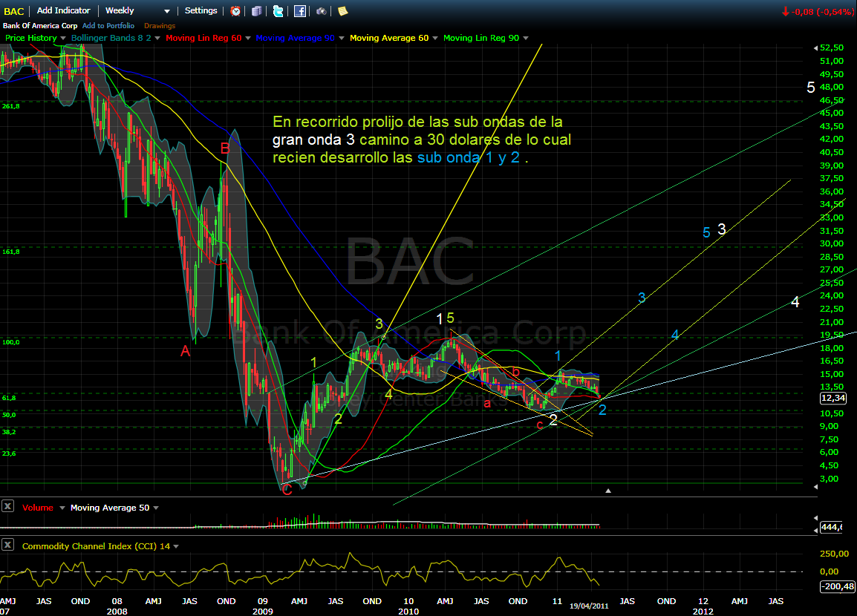Expand the Commodity Channel Index (CCI) 14 dropdown
This screenshot has width=857, height=616.
pyautogui.click(x=176, y=546)
